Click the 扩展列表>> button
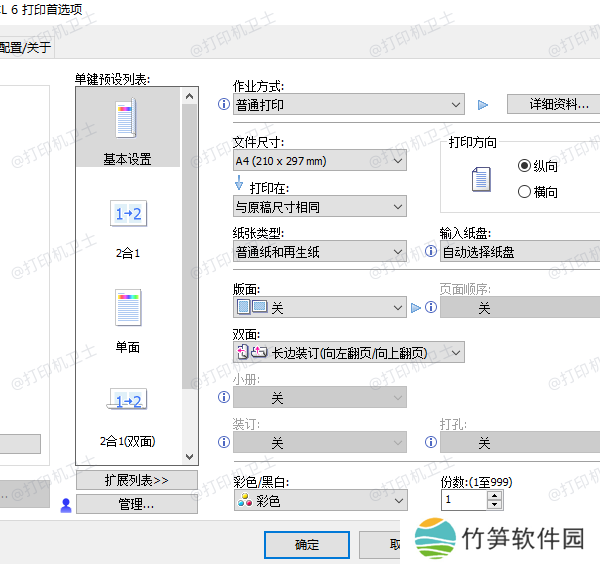Screen dimensions: 600x564 pos(137,480)
